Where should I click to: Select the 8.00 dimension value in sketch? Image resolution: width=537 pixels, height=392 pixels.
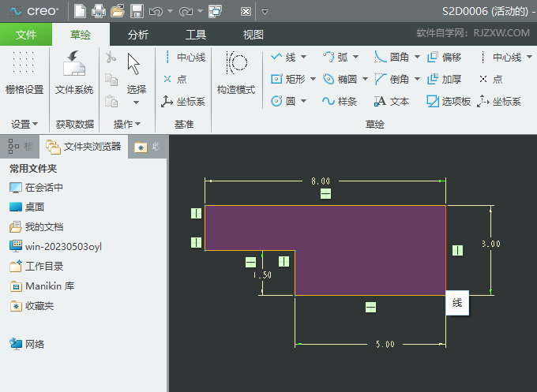pyautogui.click(x=321, y=181)
